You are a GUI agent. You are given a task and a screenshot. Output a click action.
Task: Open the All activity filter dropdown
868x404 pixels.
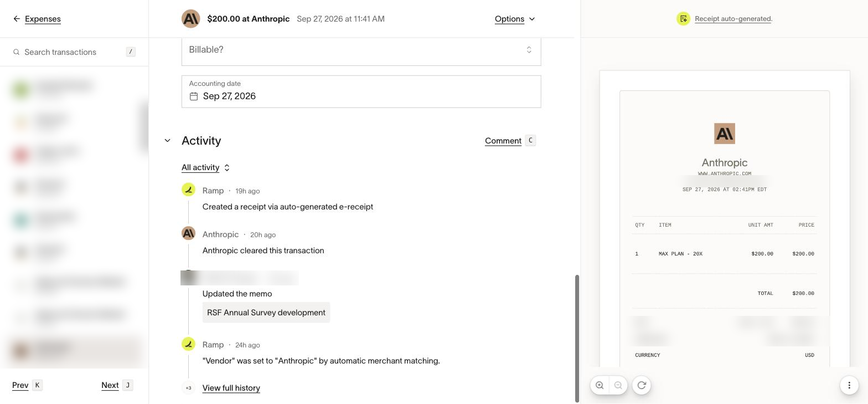point(206,167)
